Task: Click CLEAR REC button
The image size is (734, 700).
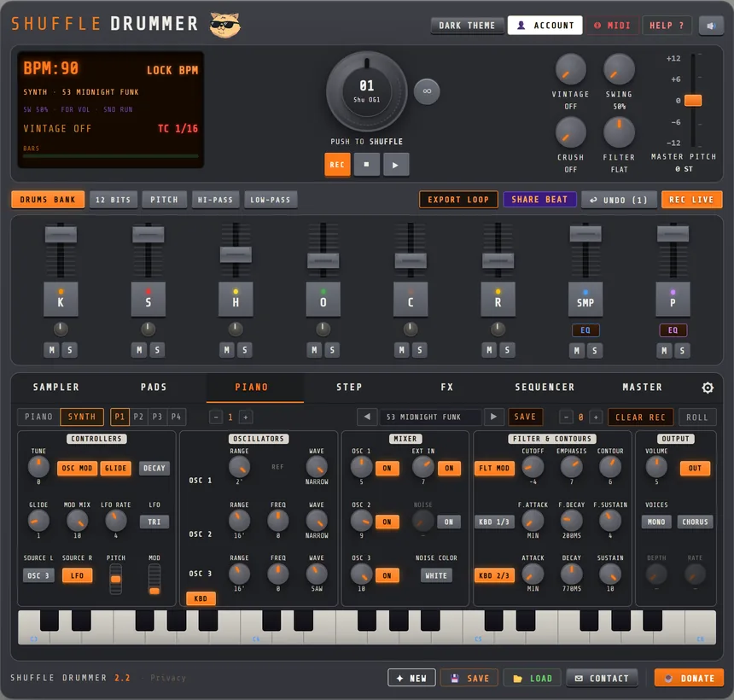Action: pos(640,417)
